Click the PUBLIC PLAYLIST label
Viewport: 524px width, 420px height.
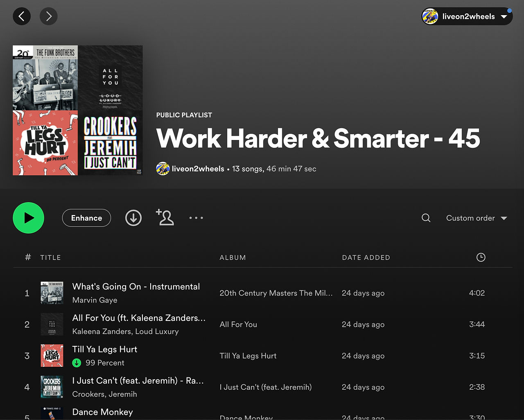coord(184,115)
